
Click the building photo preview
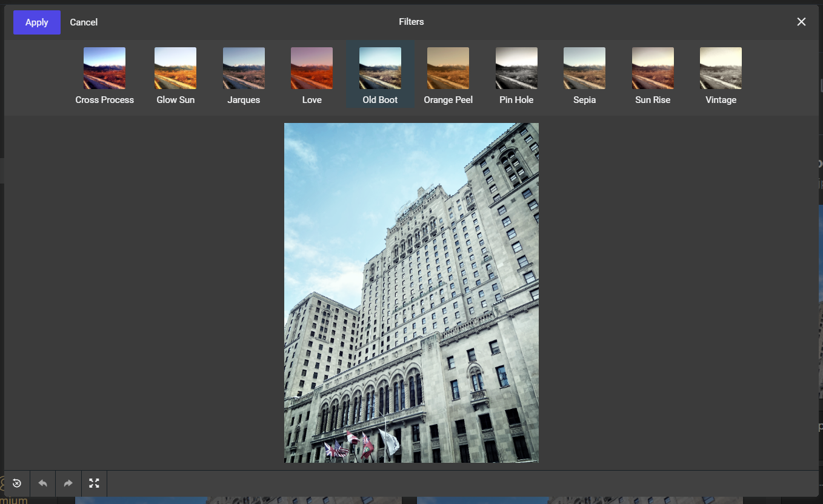click(411, 293)
